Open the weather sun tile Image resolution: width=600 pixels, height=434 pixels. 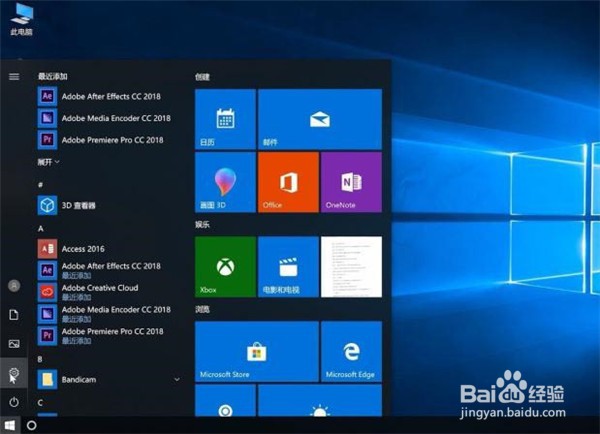point(320,400)
